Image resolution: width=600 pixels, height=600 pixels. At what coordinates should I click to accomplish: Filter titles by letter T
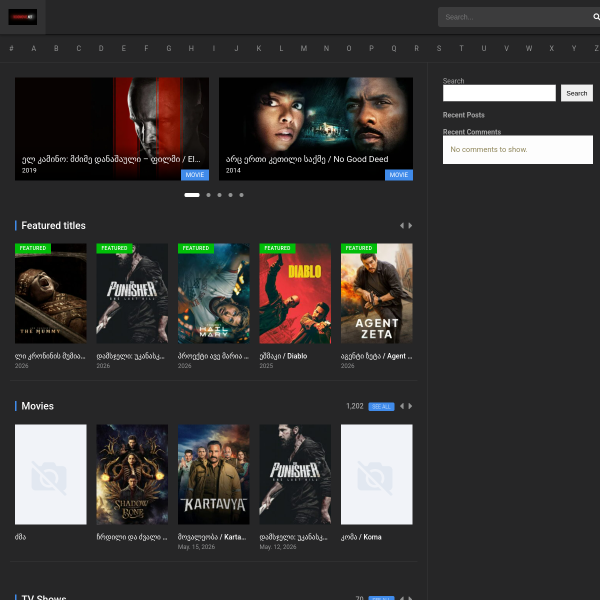click(x=461, y=49)
